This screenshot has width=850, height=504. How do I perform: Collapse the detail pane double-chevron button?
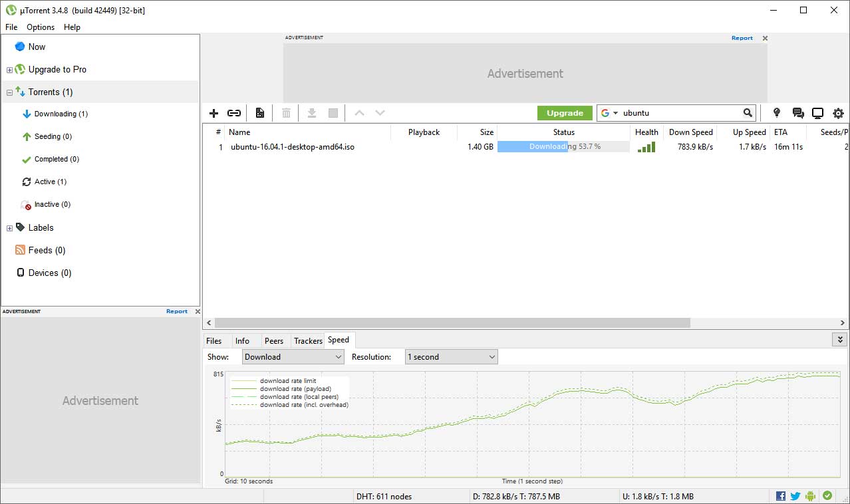[x=839, y=340]
